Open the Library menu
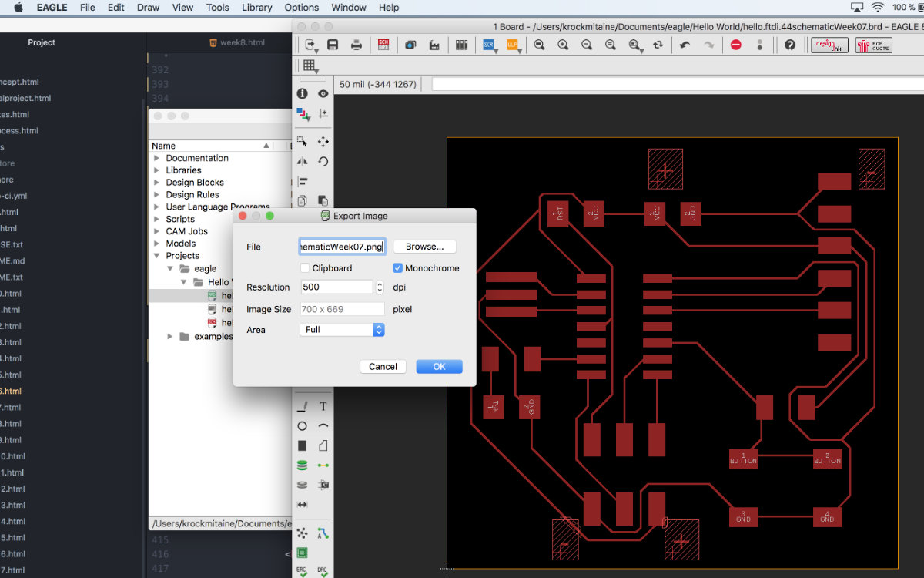 256,8
